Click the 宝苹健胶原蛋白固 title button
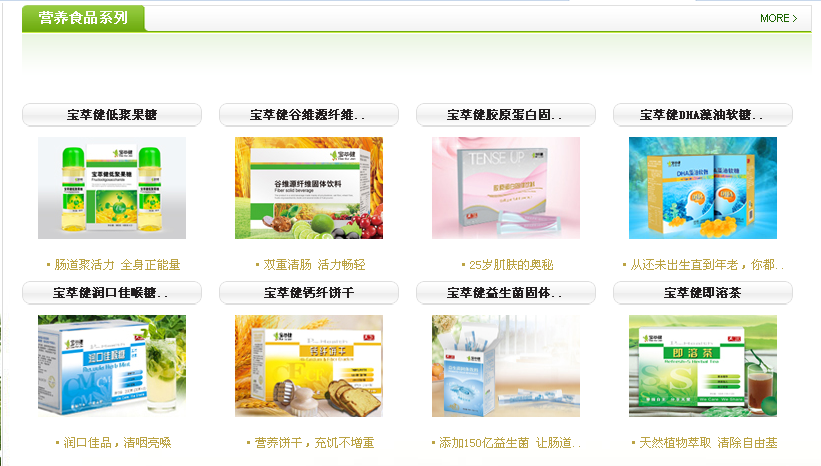Screen dimensions: 821x466 506,115
